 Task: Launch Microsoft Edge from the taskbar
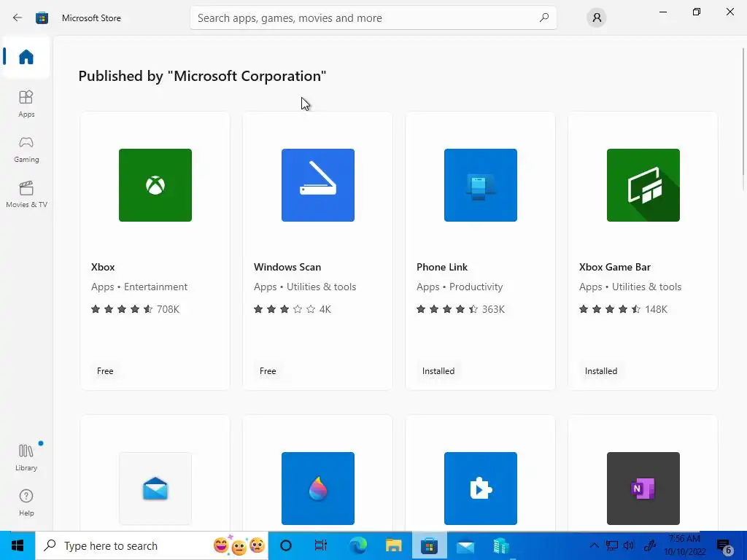click(358, 545)
